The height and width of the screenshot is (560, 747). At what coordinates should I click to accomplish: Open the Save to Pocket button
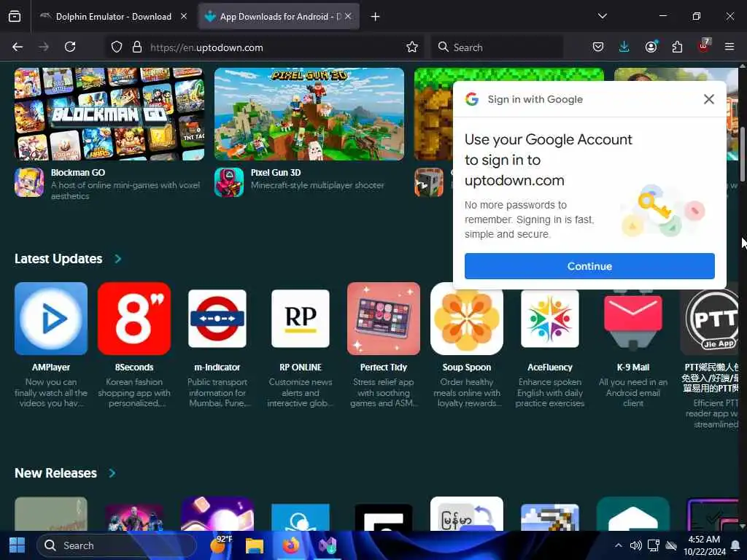coord(598,47)
